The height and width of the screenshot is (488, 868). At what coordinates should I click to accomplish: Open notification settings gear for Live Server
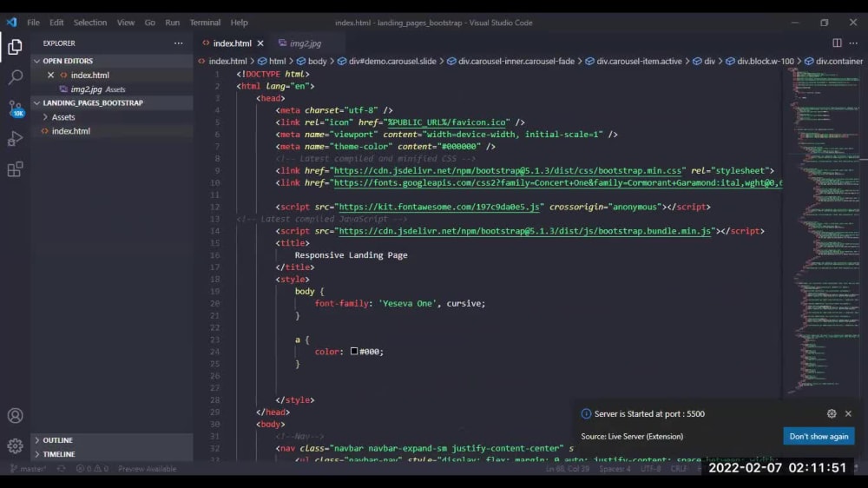(x=832, y=414)
